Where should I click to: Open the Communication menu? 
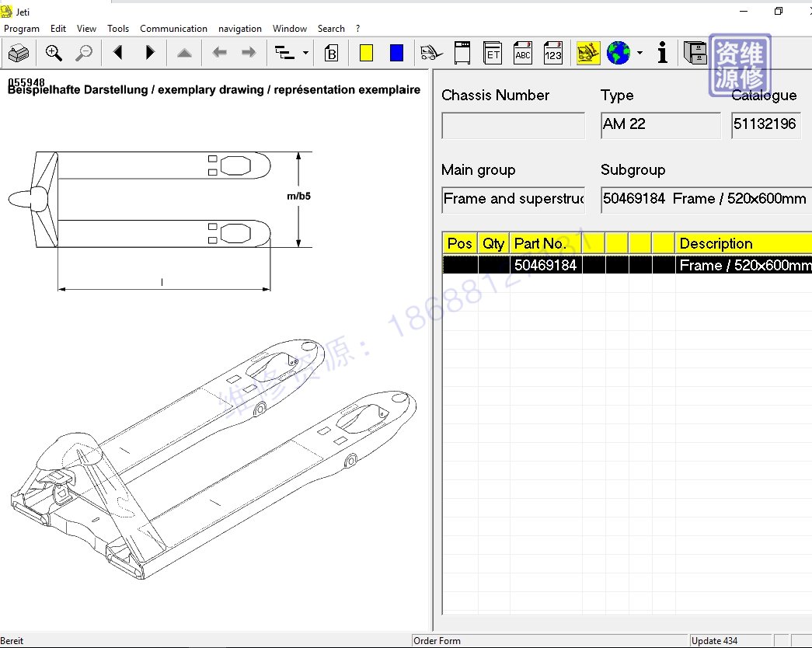click(173, 29)
